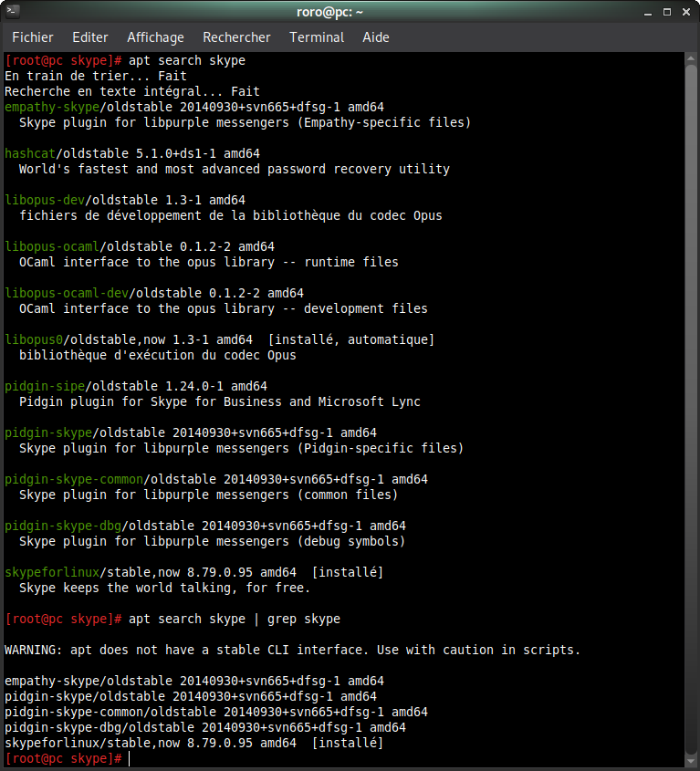Click 'World's fastest and most advanced' description
The image size is (700, 771).
point(235,169)
